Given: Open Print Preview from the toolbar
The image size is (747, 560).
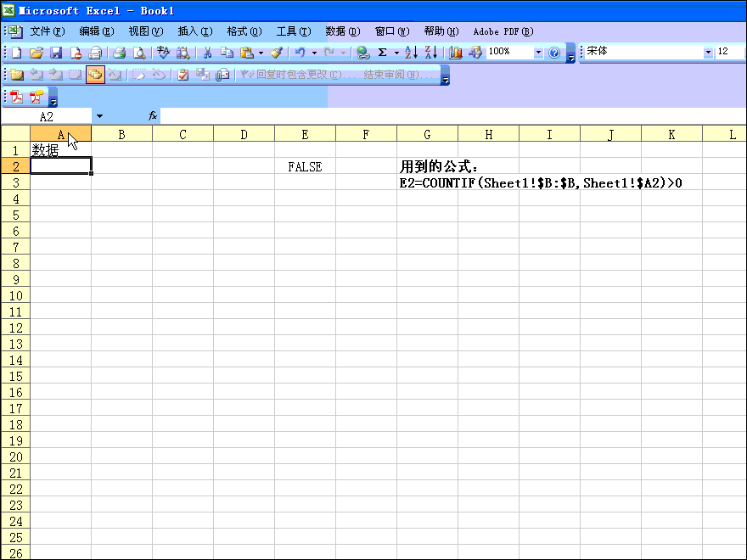Looking at the screenshot, I should point(139,53).
